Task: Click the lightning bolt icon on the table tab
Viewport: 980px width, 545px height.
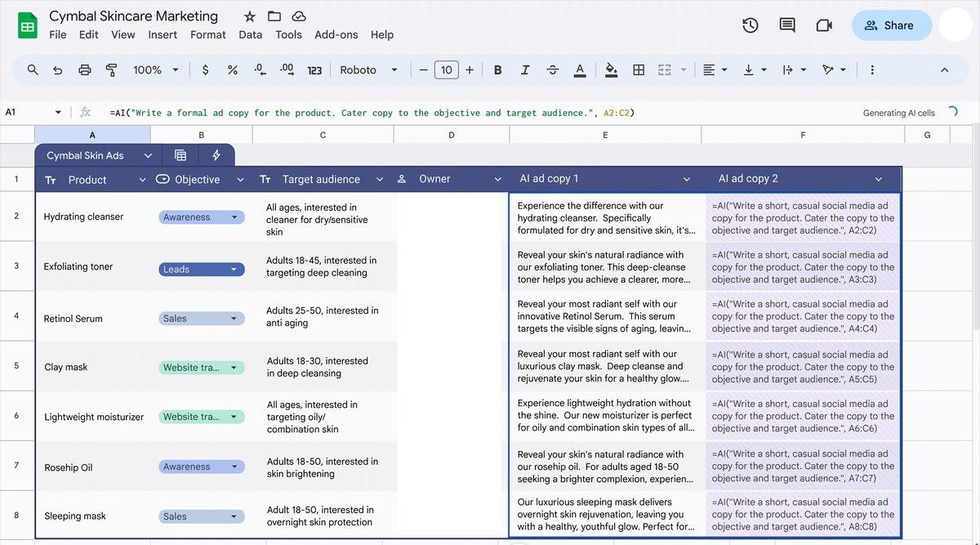Action: coord(216,155)
